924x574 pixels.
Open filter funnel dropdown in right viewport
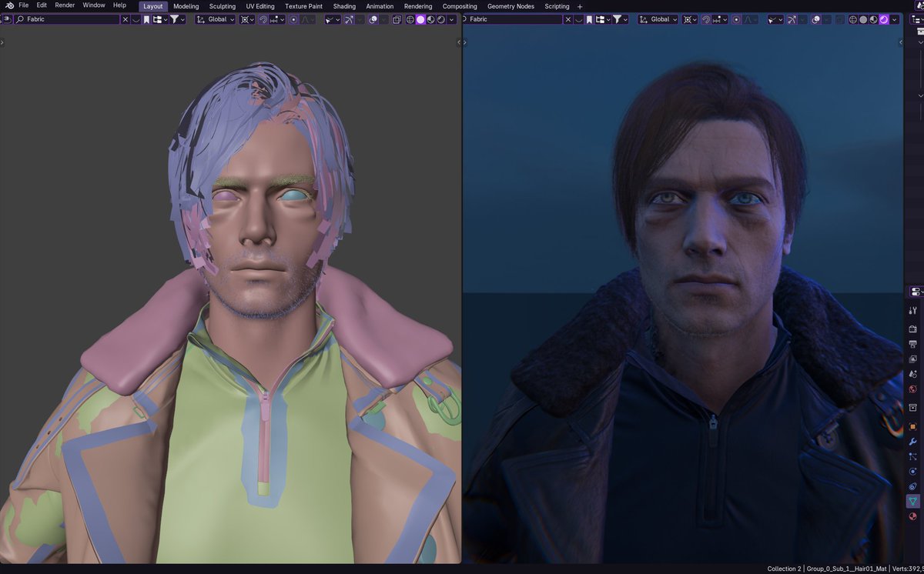621,19
